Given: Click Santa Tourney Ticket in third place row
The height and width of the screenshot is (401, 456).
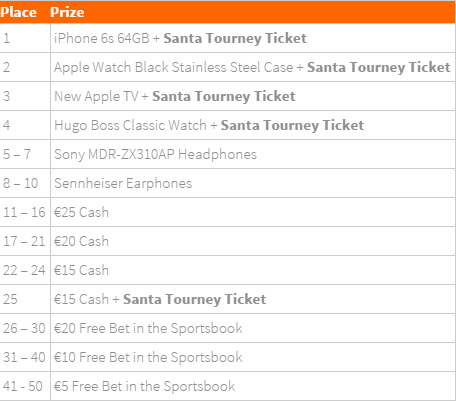Looking at the screenshot, I should 224,96.
